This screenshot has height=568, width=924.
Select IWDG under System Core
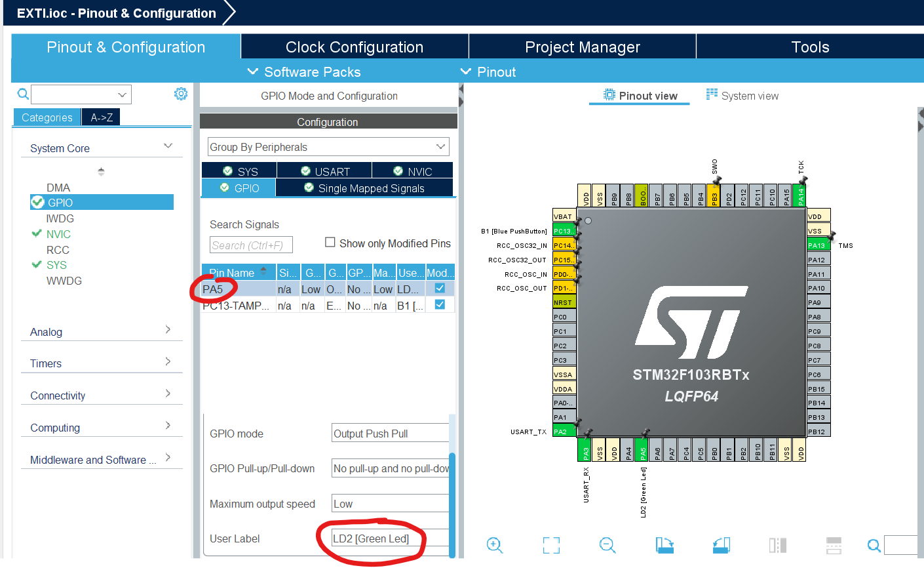click(x=60, y=218)
